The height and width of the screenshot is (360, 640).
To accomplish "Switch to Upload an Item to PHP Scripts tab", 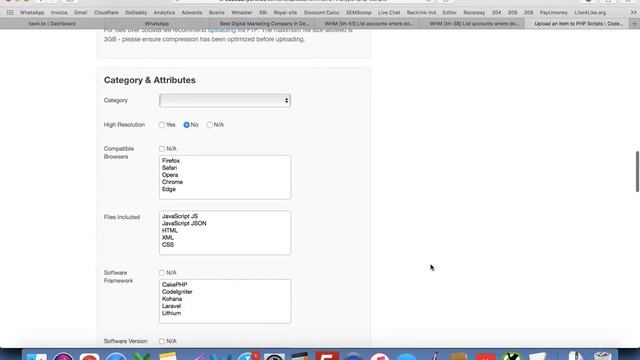I will click(578, 24).
